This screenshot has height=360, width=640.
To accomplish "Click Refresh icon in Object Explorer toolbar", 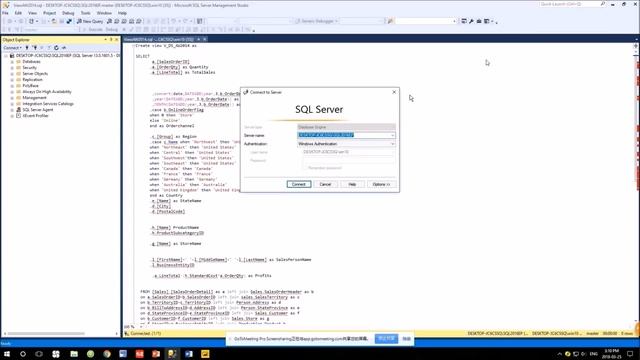I will click(x=56, y=48).
